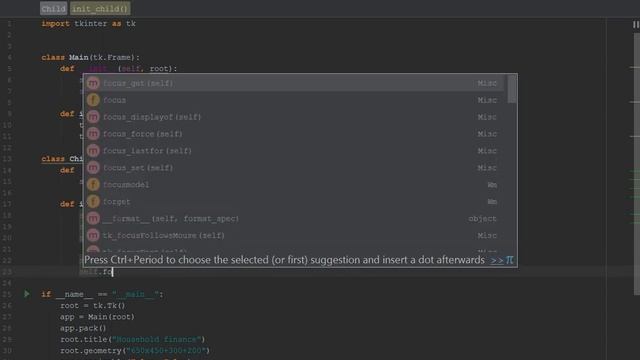This screenshot has width=640, height=360.
Task: Click the Child breadcrumb
Action: pyautogui.click(x=53, y=9)
